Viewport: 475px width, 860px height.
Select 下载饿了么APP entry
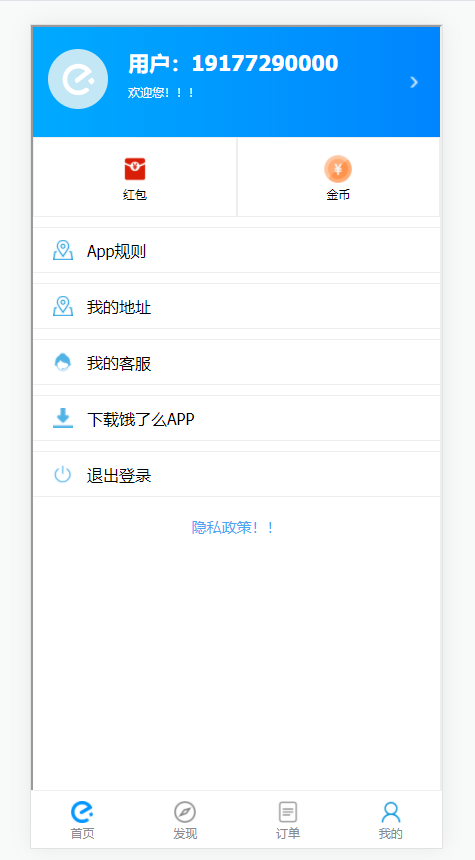click(x=236, y=418)
